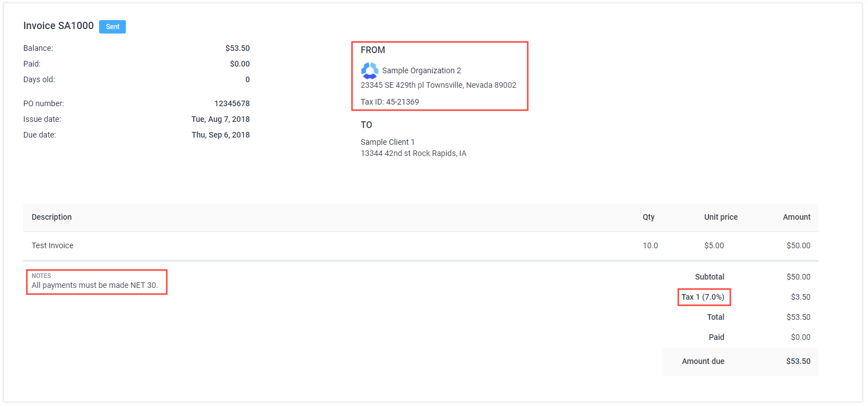Click the Sample Organization 2 logo icon

(x=369, y=70)
